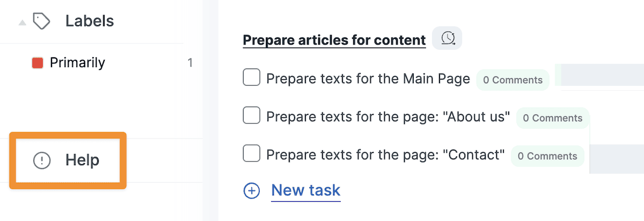The width and height of the screenshot is (644, 221).
Task: Collapse the Labels section arrow
Action: pos(22,23)
